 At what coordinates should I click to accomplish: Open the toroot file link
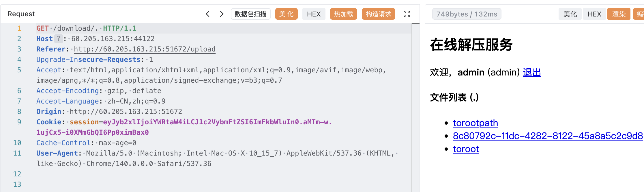point(466,149)
